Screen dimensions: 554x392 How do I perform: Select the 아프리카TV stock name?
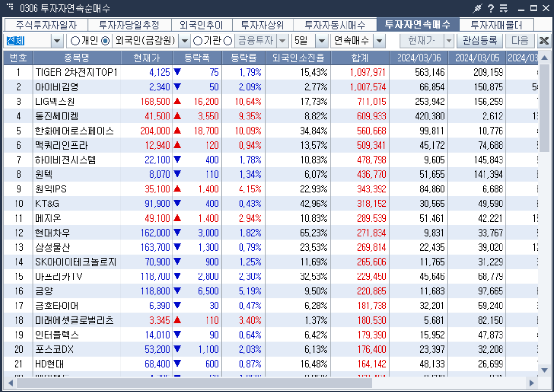(59, 276)
